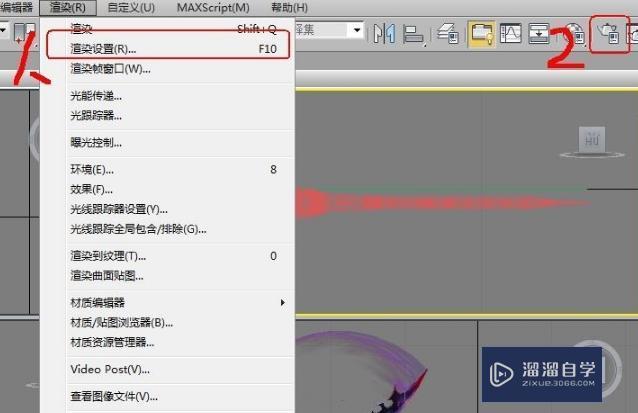Click the ViewCube in the top viewport
This screenshot has height=413, width=638.
(592, 142)
